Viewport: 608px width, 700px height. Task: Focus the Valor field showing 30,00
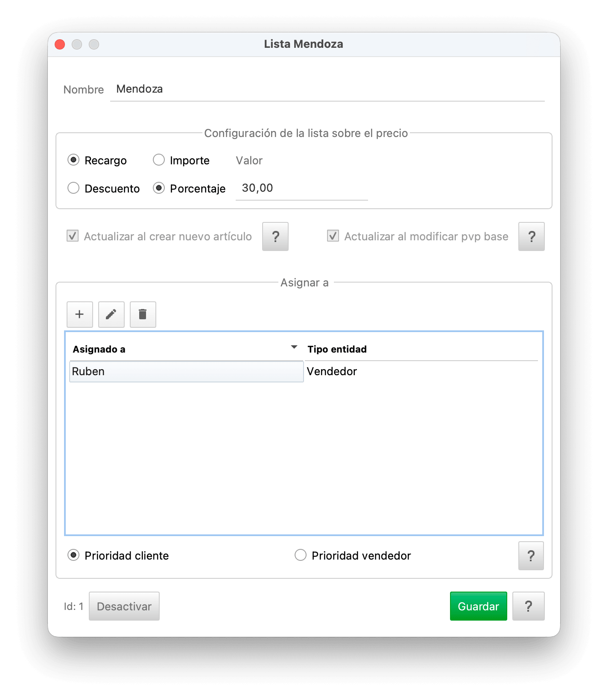click(301, 188)
